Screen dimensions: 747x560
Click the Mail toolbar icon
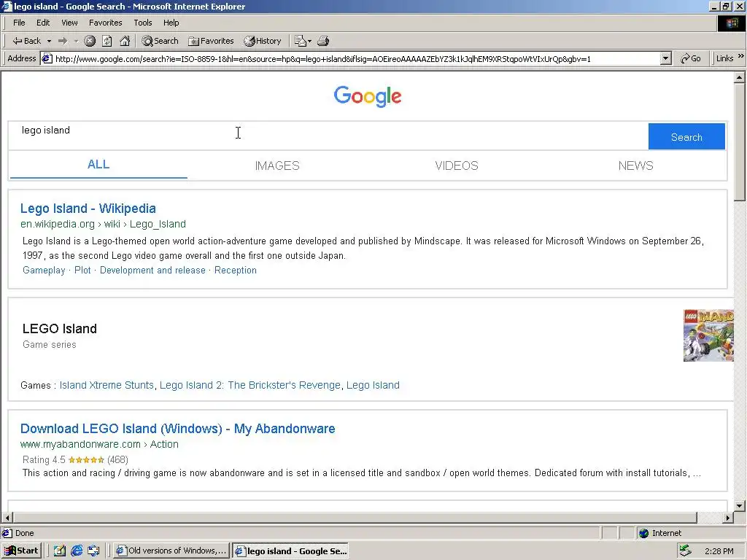[300, 41]
